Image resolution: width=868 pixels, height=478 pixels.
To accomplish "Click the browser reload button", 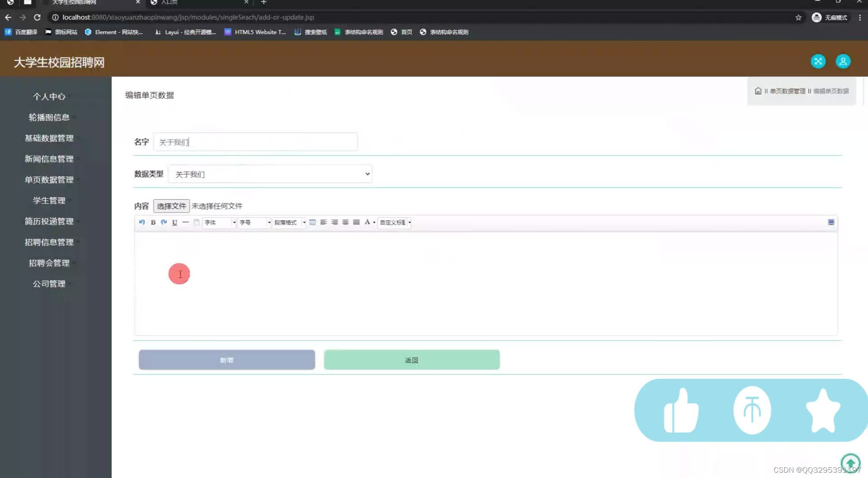I will [37, 17].
